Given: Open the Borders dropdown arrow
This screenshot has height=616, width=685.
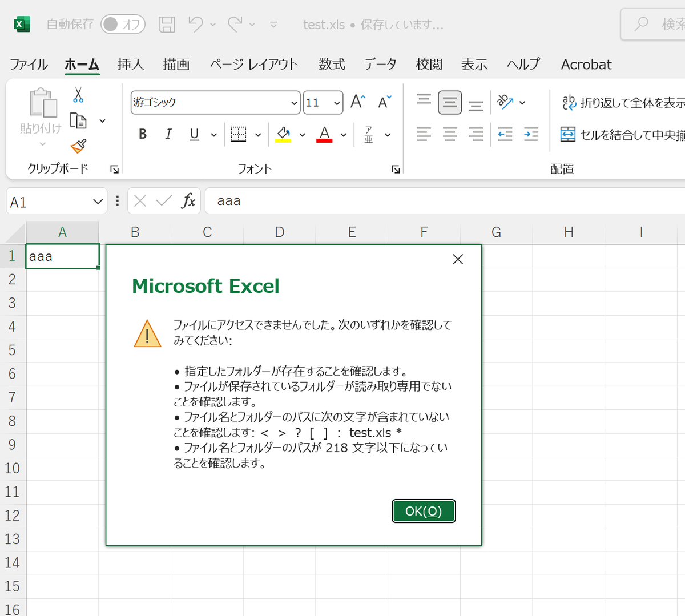Looking at the screenshot, I should pyautogui.click(x=258, y=135).
